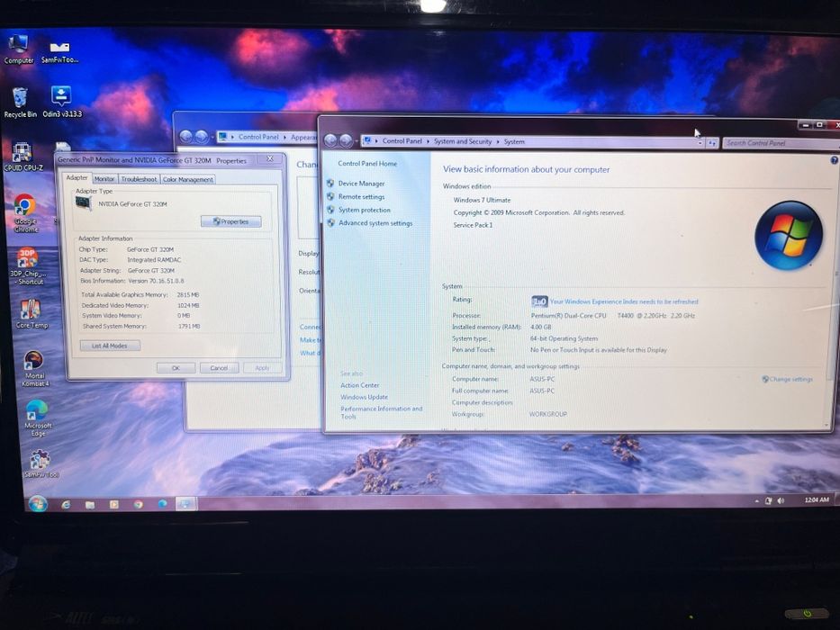
Task: Click the taskbar clock showing 12:04 AM
Action: pos(816,499)
